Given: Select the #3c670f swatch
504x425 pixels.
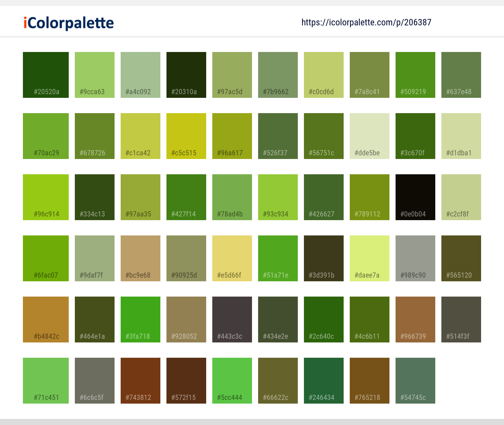Looking at the screenshot, I should [415, 136].
